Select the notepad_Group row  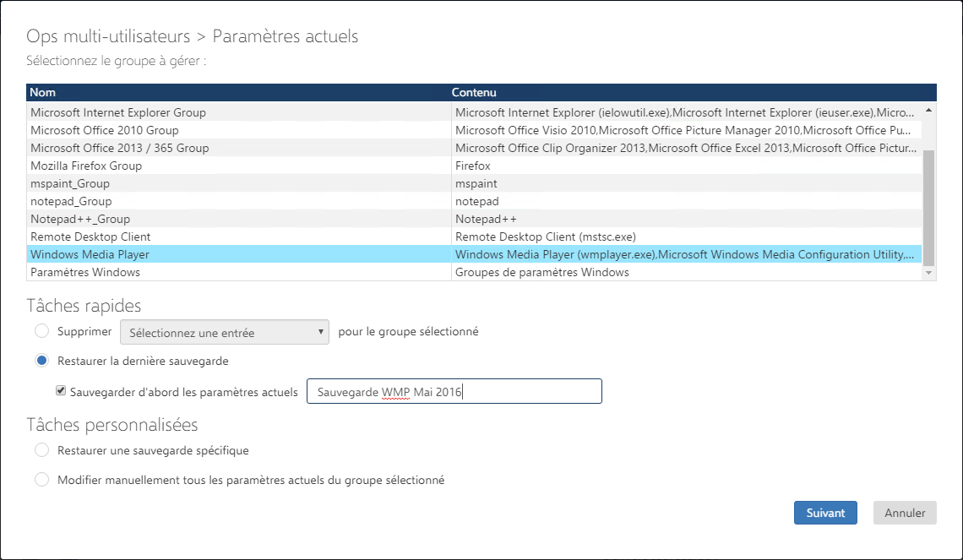[x=474, y=201]
